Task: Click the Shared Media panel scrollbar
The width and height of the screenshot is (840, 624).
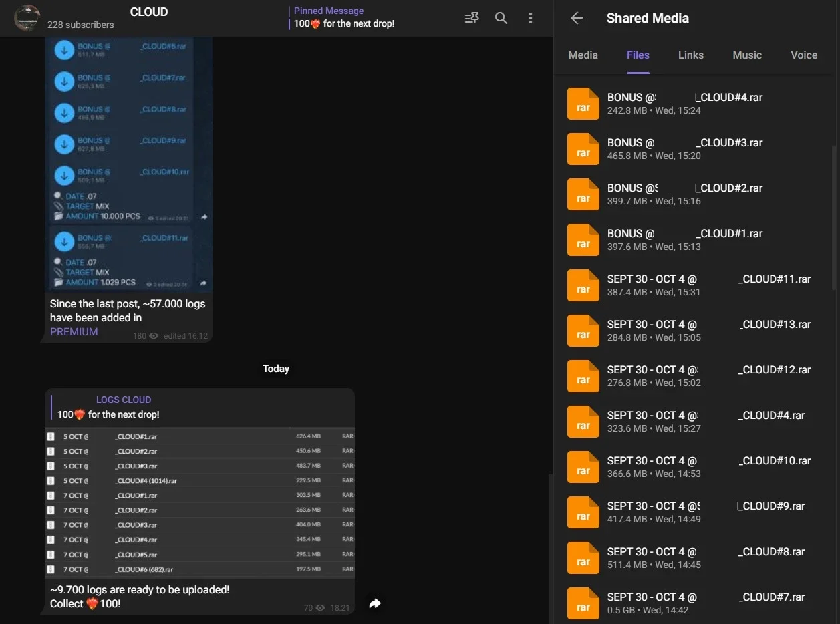Action: tap(835, 217)
